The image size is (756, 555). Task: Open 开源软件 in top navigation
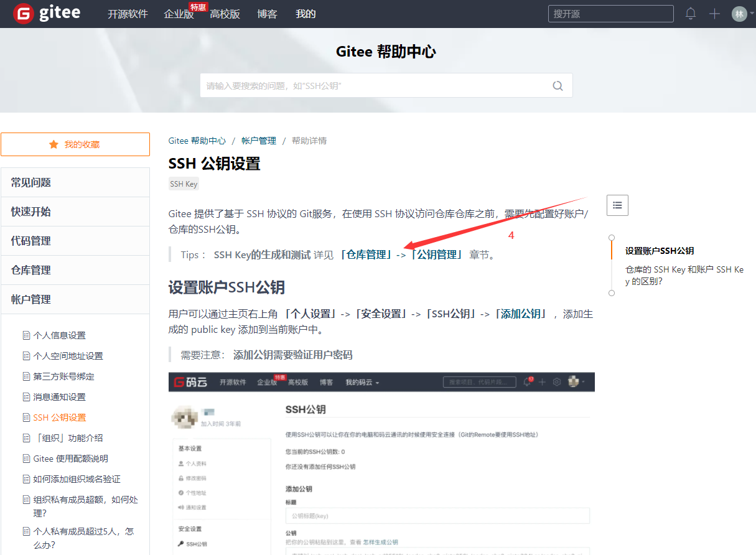pos(128,14)
